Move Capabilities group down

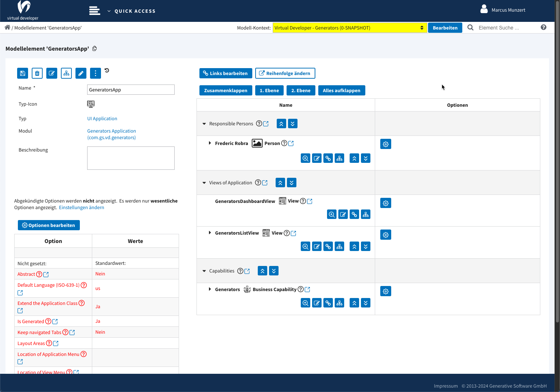[x=274, y=271]
